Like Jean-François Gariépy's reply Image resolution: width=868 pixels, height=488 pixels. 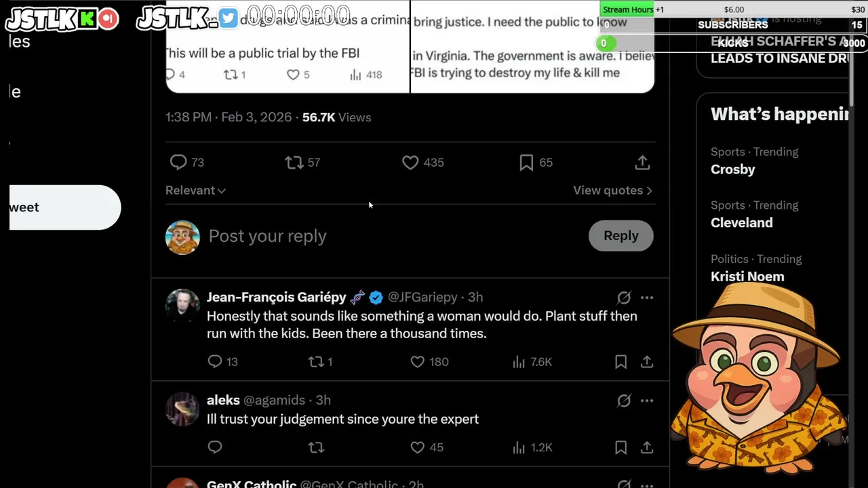pos(418,362)
